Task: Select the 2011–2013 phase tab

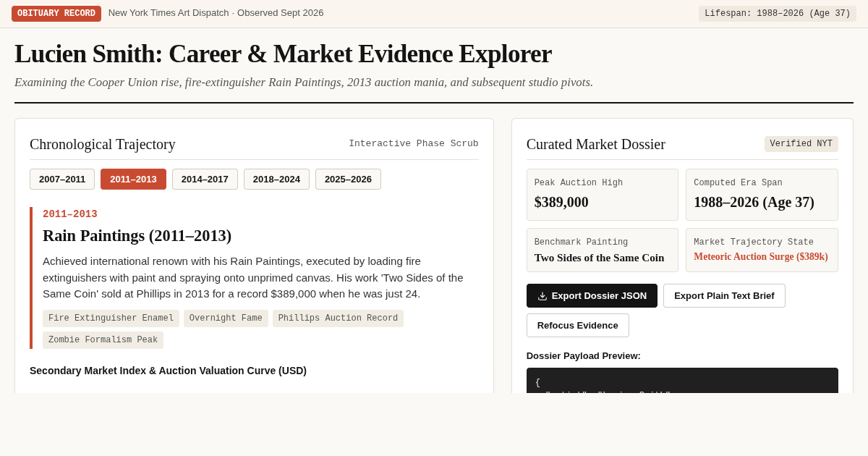Action: [133, 180]
